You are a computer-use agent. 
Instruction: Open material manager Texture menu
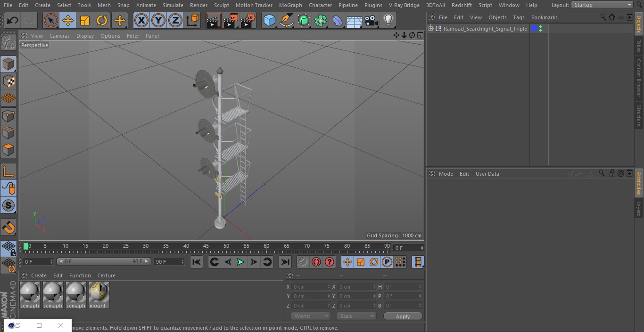point(106,275)
